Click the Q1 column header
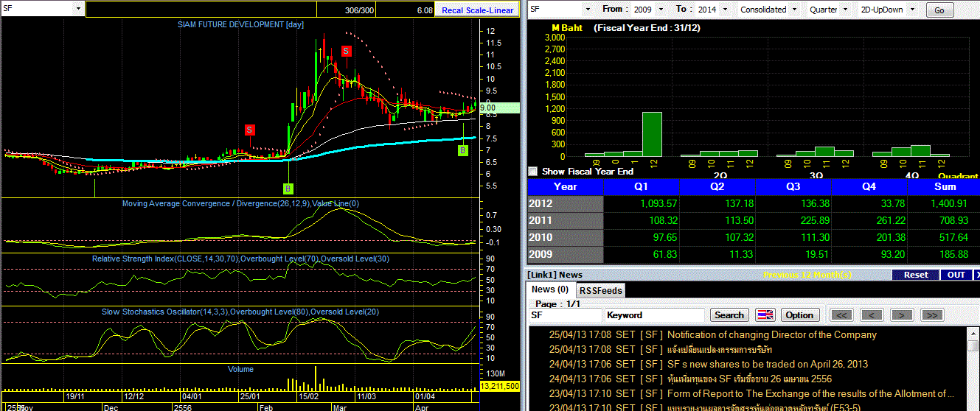 click(x=642, y=187)
